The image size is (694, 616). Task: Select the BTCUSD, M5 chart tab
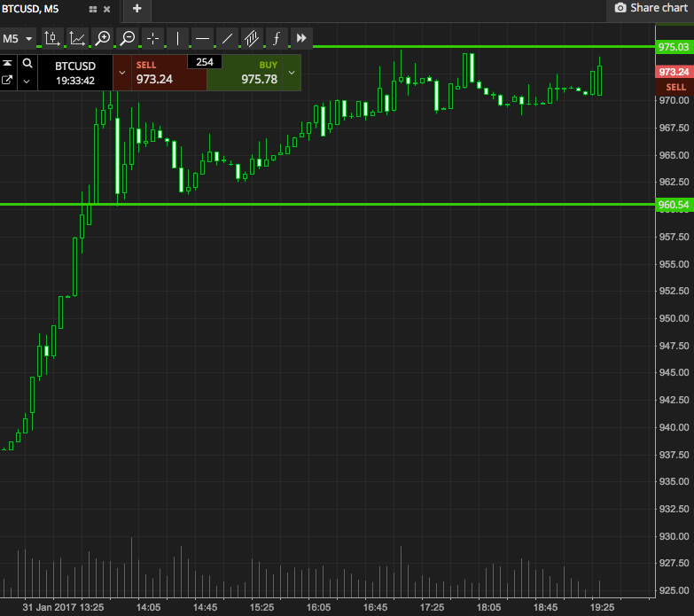[x=30, y=9]
